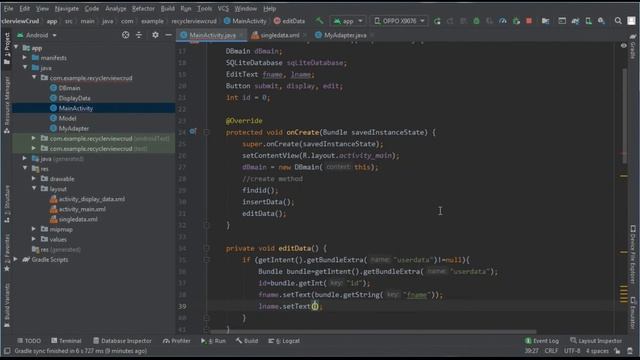Toggle the Device File Explorer panel
The image size is (640, 360).
click(x=632, y=254)
